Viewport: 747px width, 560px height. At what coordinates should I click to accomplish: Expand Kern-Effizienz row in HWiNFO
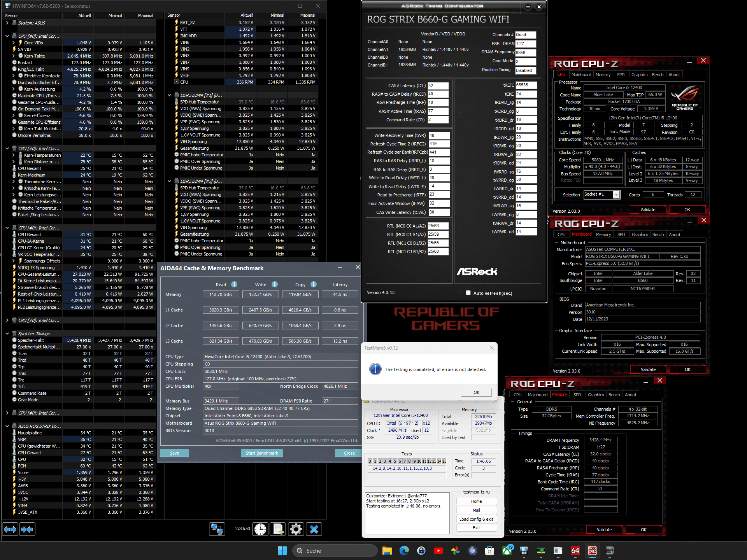[14, 115]
